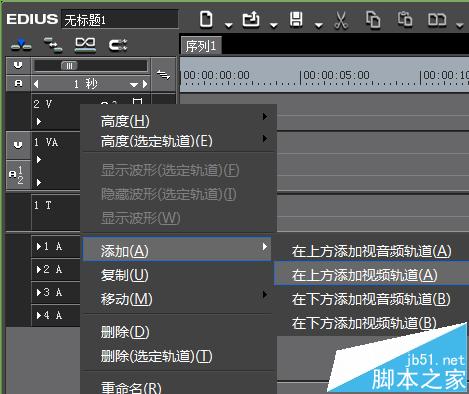Viewport: 469px width, 394px height.
Task: Expand the 2 V track triangle
Action: coord(39,121)
